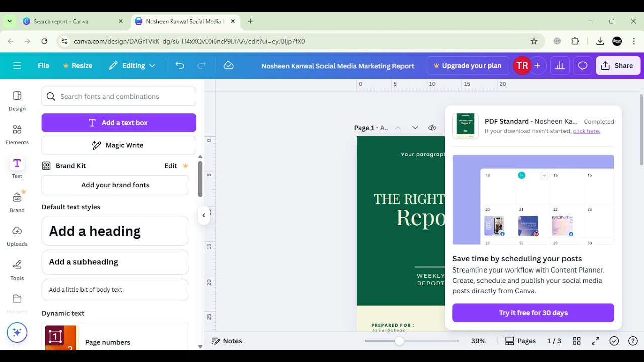The width and height of the screenshot is (644, 362).
Task: Click Add a text box
Action: point(119,123)
